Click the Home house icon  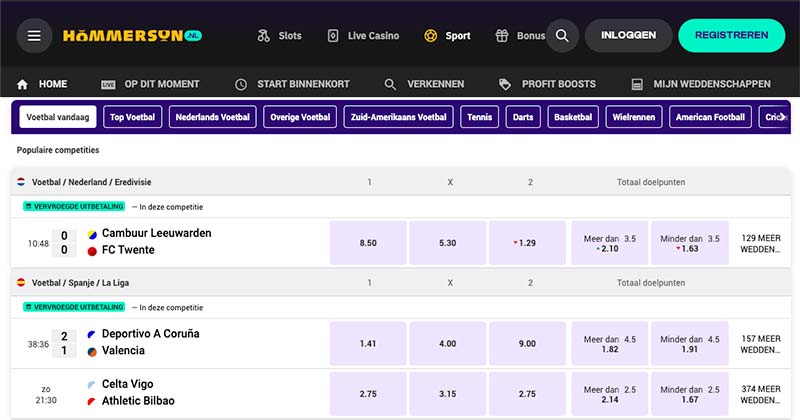tap(22, 85)
